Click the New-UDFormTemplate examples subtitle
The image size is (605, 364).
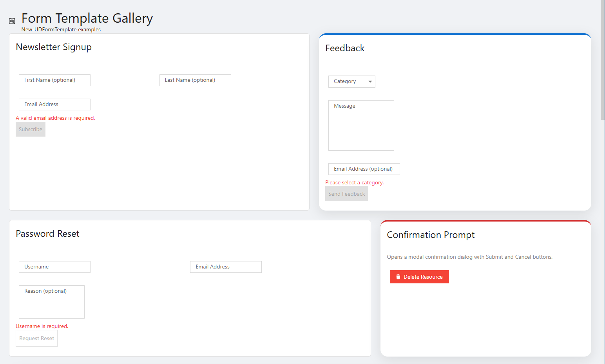click(x=61, y=29)
